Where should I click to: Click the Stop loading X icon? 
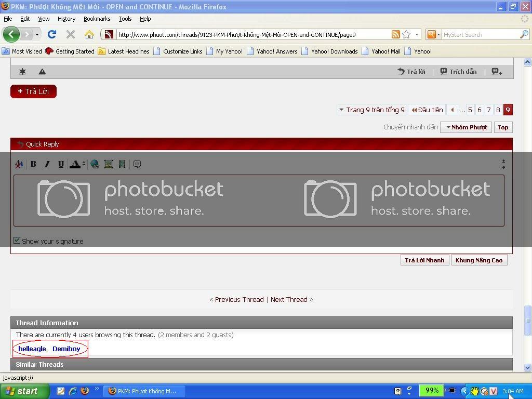(x=71, y=34)
